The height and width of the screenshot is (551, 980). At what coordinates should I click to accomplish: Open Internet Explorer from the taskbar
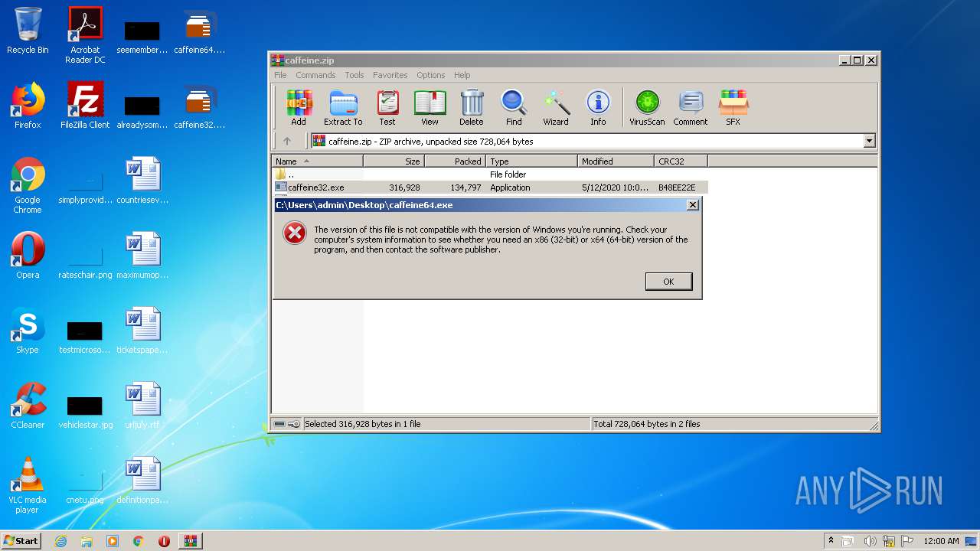point(61,541)
